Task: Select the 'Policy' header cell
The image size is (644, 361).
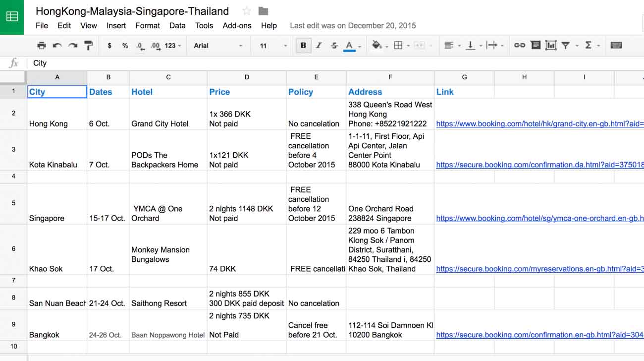Action: click(x=316, y=92)
